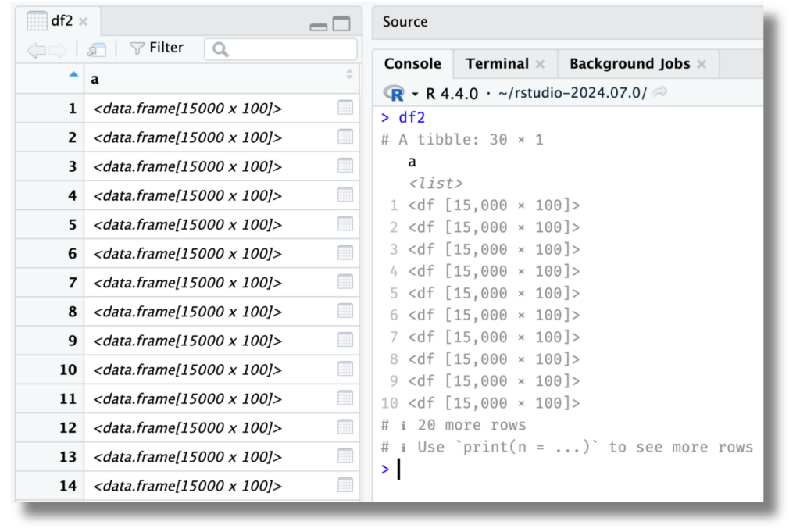The width and height of the screenshot is (800, 532).
Task: Open nested data frame grid icon in row 14
Action: (x=345, y=485)
